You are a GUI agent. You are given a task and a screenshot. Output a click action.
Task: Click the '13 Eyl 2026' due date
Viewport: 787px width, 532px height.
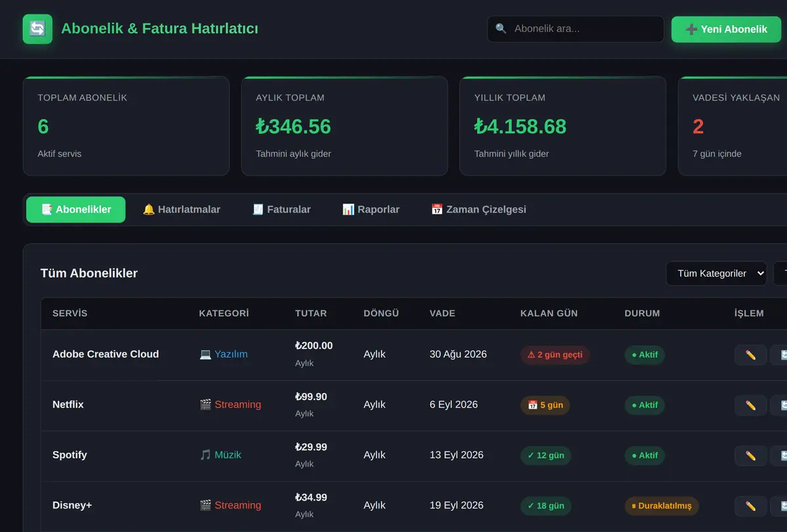(x=456, y=455)
